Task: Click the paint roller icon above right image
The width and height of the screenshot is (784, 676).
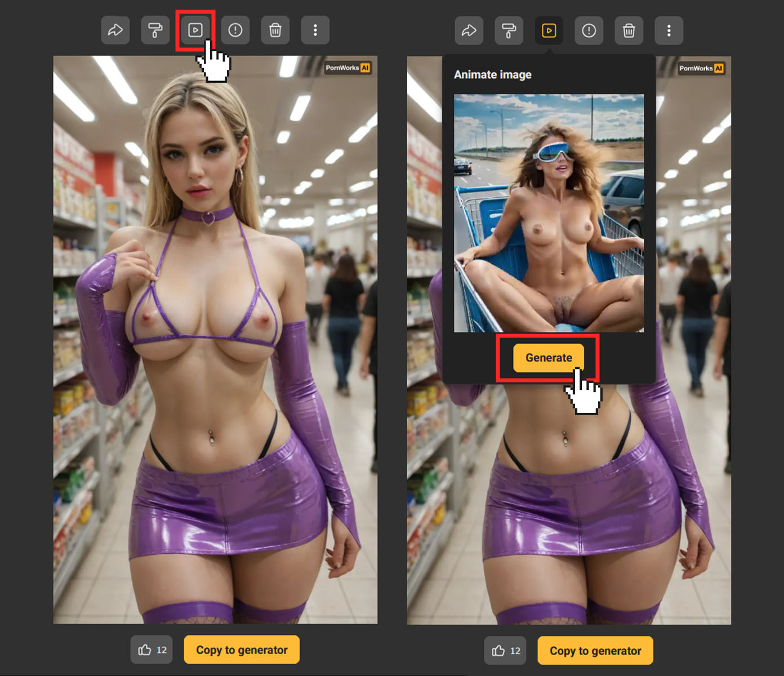Action: pos(509,30)
